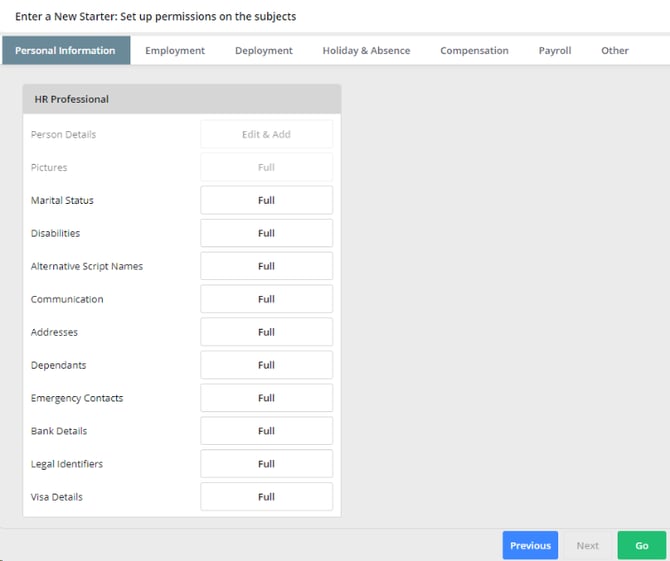Go to the Compensation tab
This screenshot has width=670, height=561.
pos(474,50)
